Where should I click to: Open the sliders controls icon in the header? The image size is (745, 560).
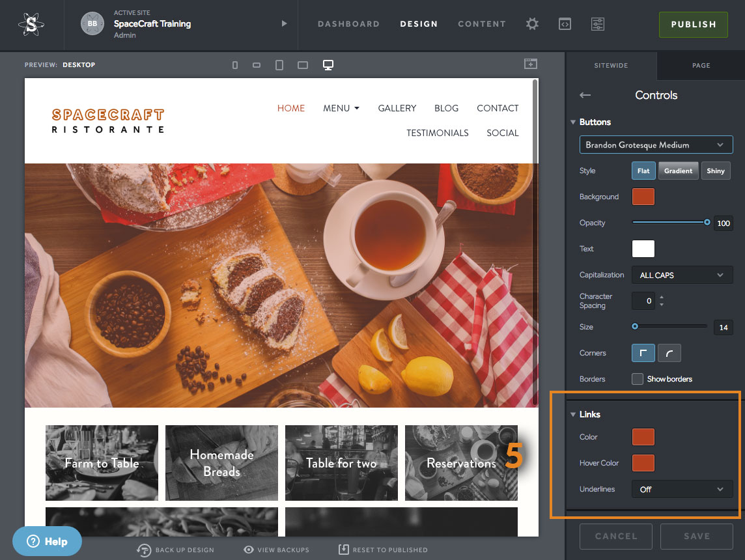click(x=598, y=23)
